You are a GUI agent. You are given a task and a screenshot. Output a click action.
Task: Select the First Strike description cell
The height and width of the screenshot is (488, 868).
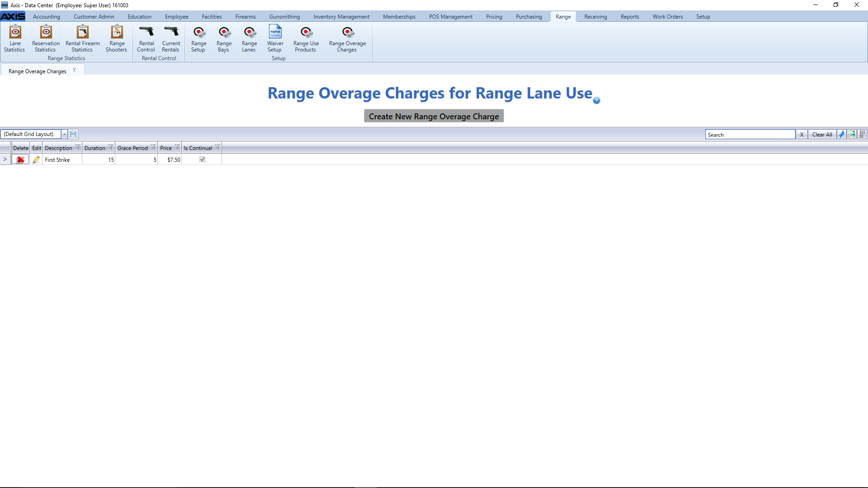click(62, 160)
